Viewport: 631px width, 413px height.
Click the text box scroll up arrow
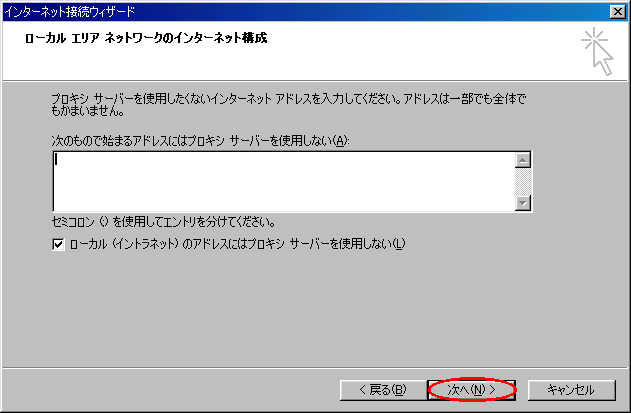click(x=523, y=160)
